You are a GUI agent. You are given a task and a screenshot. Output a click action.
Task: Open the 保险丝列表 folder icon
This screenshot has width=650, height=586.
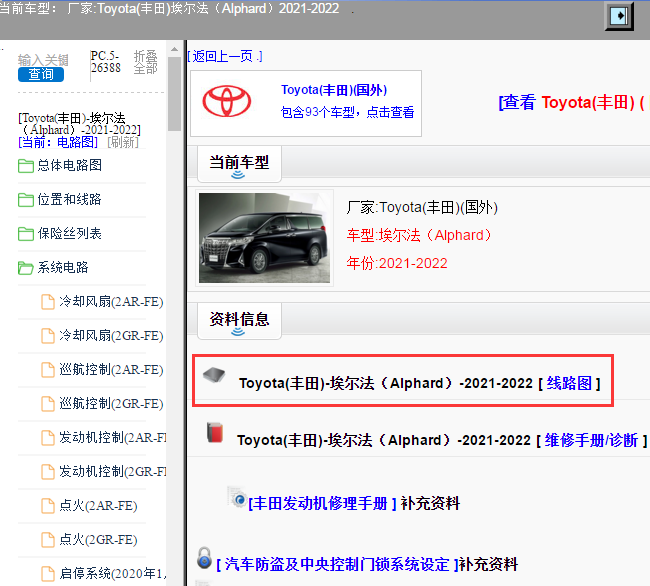tap(26, 234)
